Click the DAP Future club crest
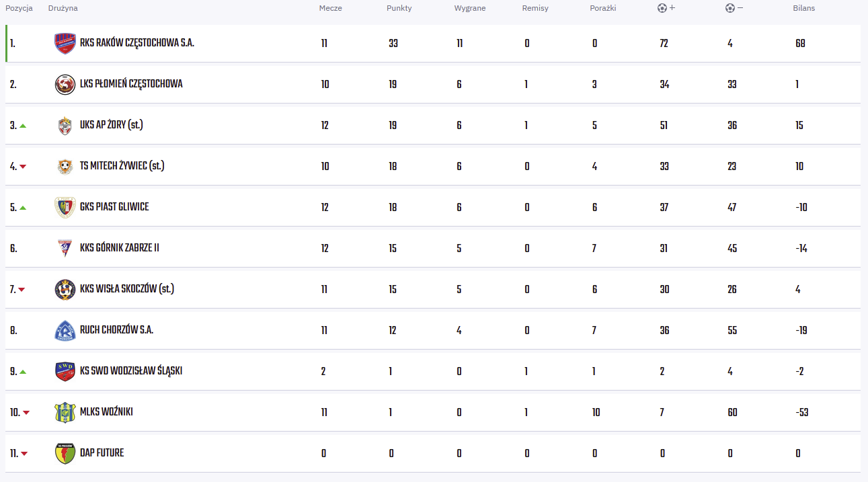Viewport: 868px width, 482px height. tap(65, 453)
